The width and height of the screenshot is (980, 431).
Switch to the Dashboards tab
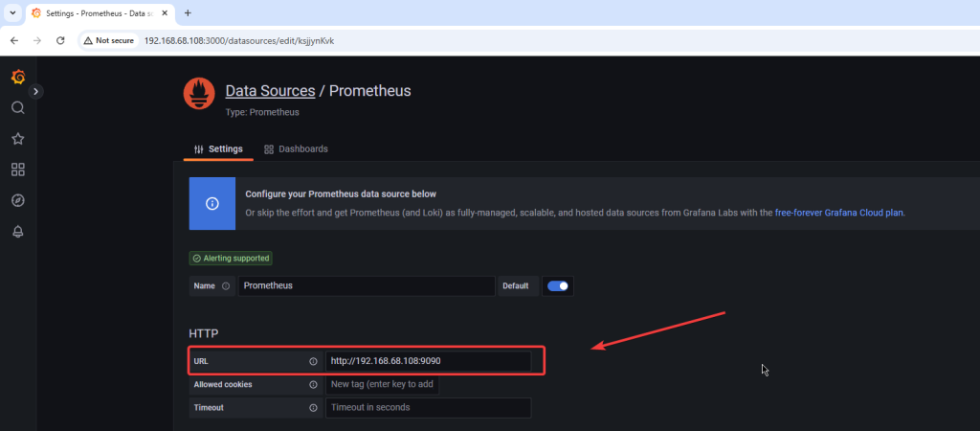pyautogui.click(x=296, y=149)
